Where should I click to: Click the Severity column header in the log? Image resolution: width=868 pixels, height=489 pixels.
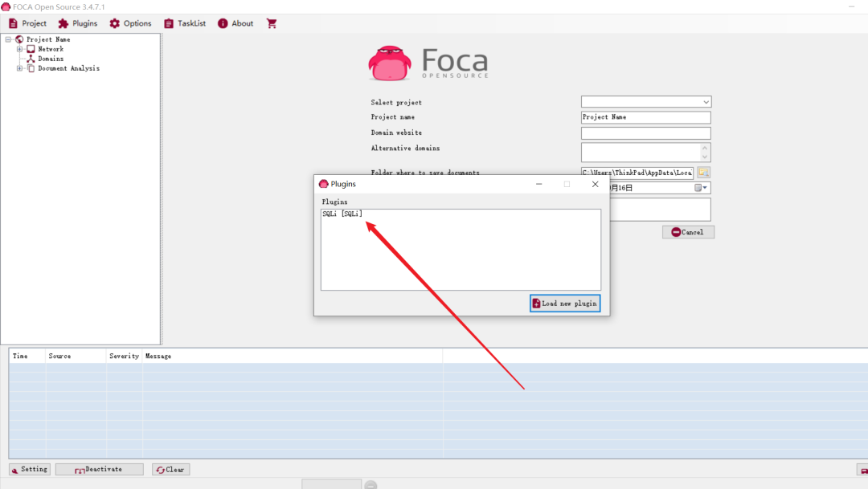click(x=124, y=356)
